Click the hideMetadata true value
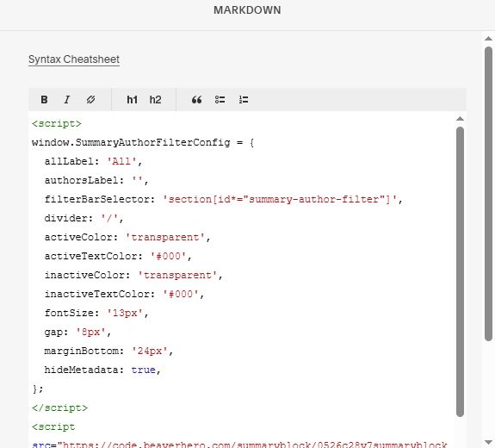The image size is (495, 448). point(143,370)
